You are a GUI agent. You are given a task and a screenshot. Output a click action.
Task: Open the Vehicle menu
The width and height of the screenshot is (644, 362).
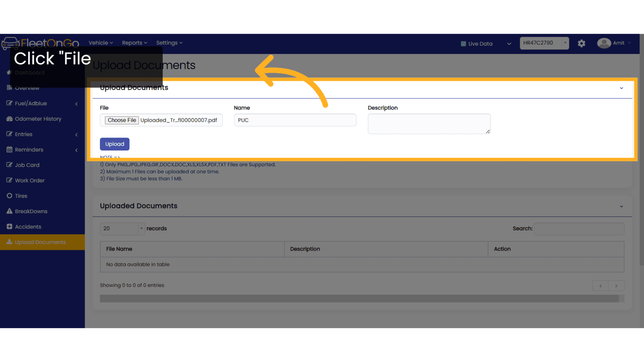[x=101, y=43]
